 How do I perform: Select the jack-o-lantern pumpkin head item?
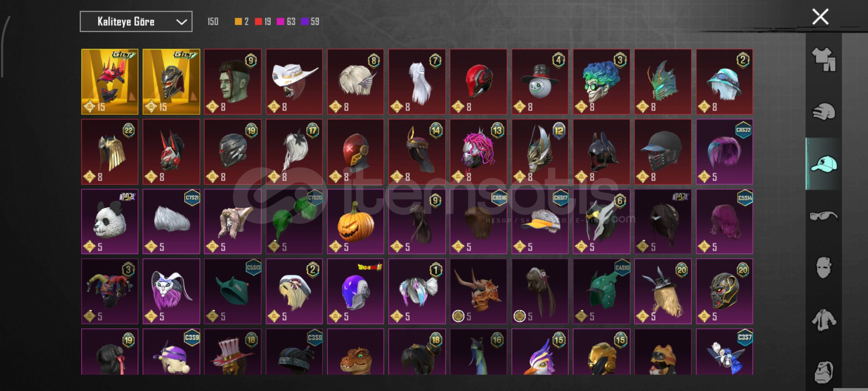click(x=356, y=221)
